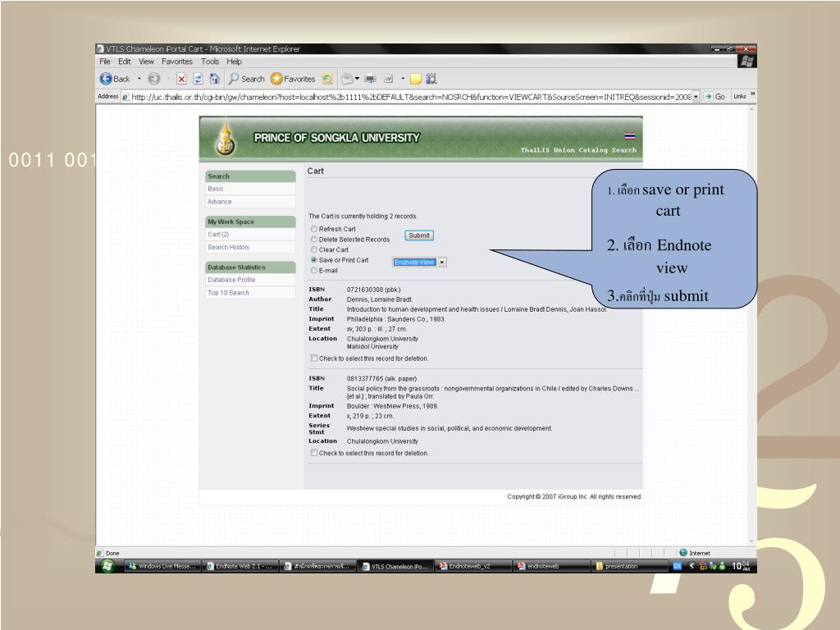Click the 'Done' status bar text
The height and width of the screenshot is (630, 840).
click(x=112, y=554)
